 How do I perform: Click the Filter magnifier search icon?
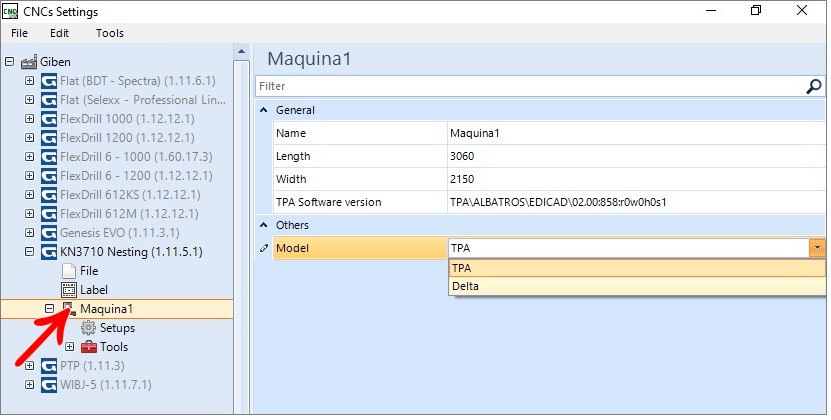coord(814,86)
